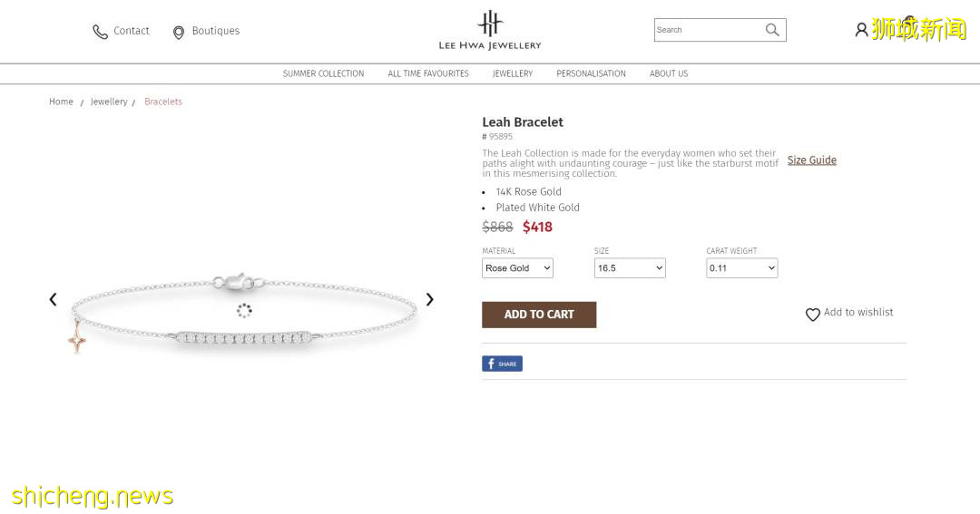
Task: Share product on Facebook
Action: pos(502,364)
